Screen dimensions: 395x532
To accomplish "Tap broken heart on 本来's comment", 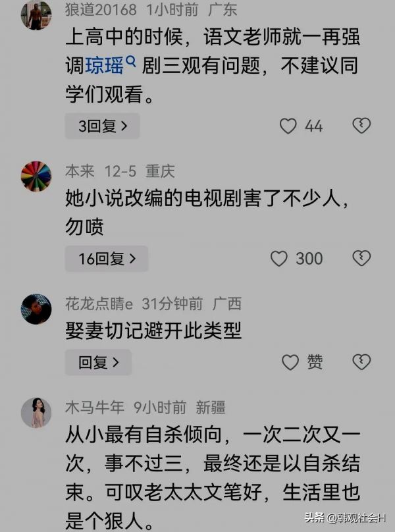I will pyautogui.click(x=361, y=258).
